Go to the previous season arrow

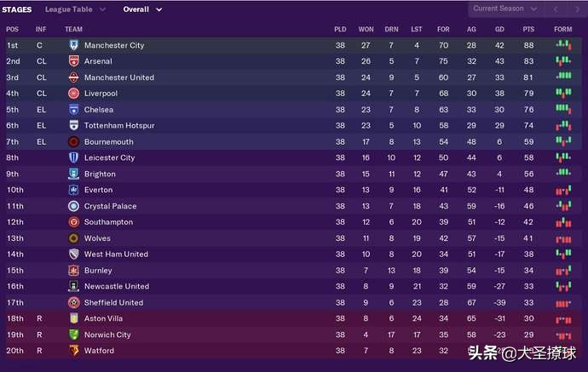[x=556, y=9]
